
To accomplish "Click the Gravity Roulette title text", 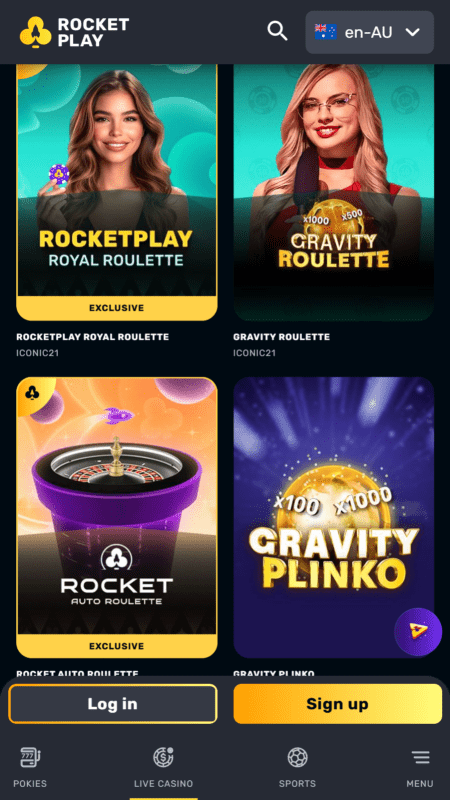I will [x=281, y=337].
